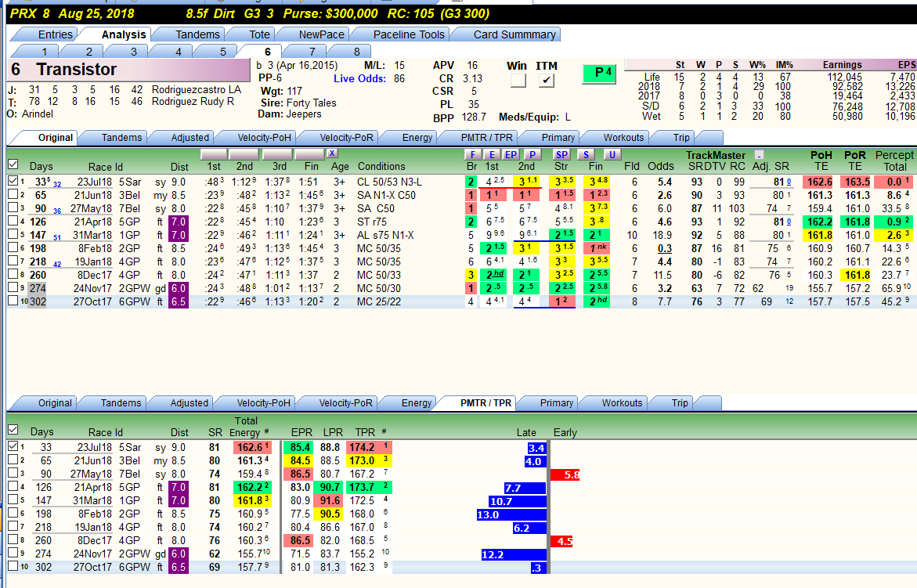Click the red 5.8 Early bar for 27May18

[565, 474]
